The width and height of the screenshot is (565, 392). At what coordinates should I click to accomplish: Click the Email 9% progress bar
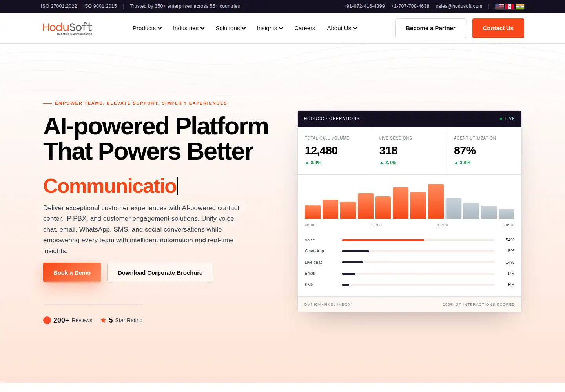(x=418, y=274)
